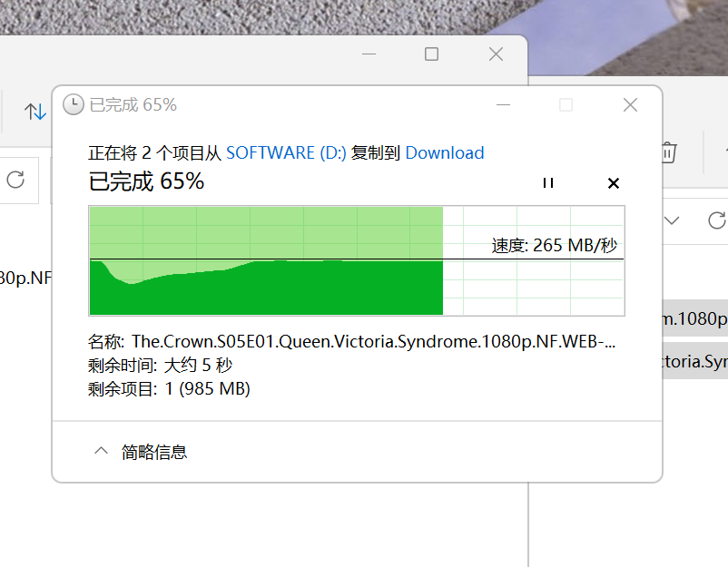The height and width of the screenshot is (567, 728).
Task: Select the file row showing ctoria.Syn
Action: click(694, 361)
